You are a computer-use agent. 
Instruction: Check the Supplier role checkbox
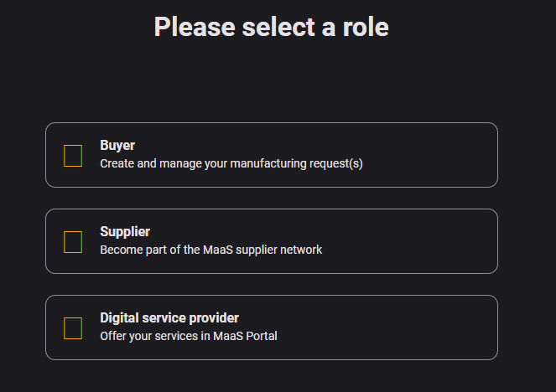(73, 242)
